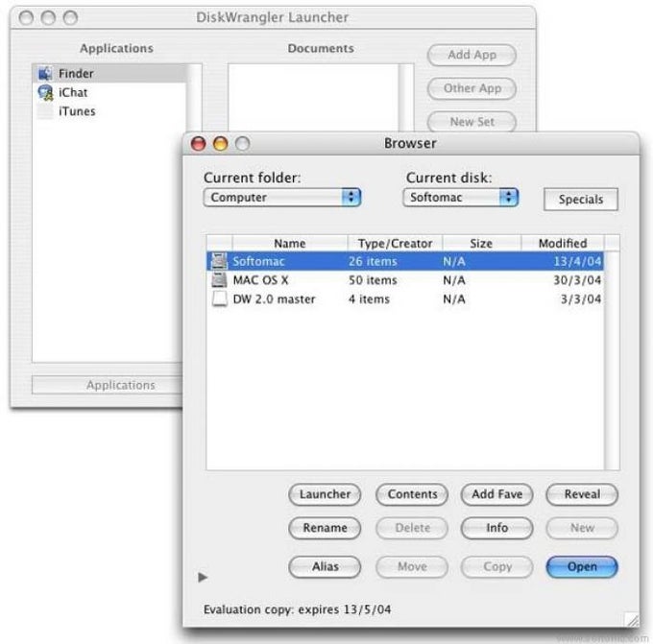Click the '26 items' cell
This screenshot has height=644, width=653.
click(373, 261)
